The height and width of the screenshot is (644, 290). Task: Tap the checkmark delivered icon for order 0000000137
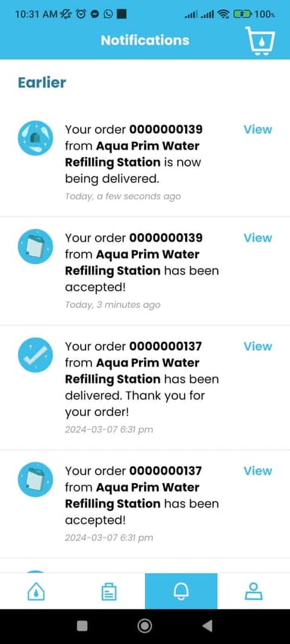[35, 355]
